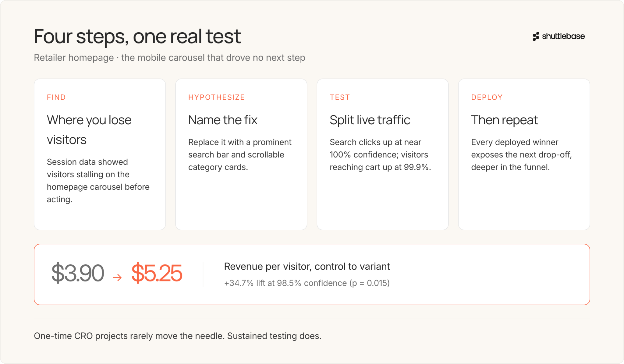Click the $3.90 control value
This screenshot has width=624, height=364.
[x=78, y=273]
